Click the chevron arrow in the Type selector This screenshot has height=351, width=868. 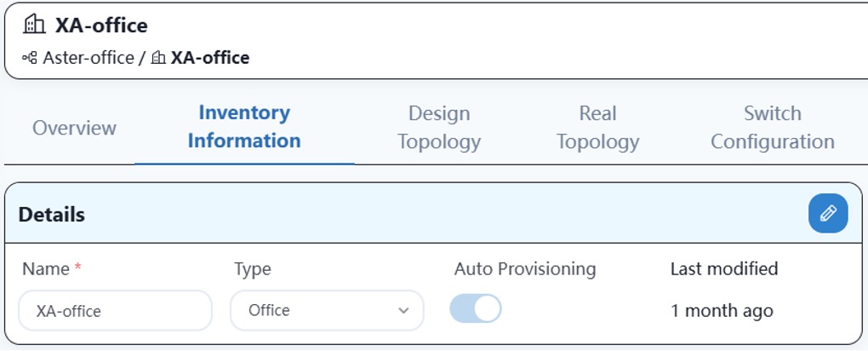tap(403, 310)
